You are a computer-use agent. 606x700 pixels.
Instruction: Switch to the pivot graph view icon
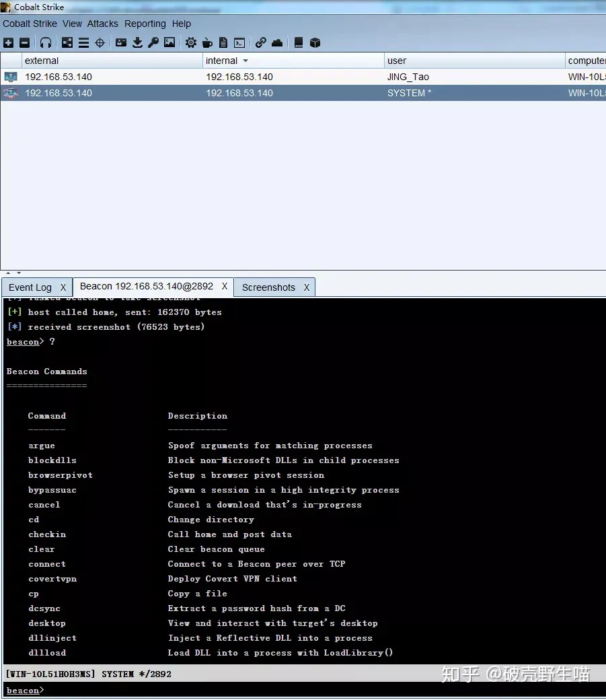[67, 43]
